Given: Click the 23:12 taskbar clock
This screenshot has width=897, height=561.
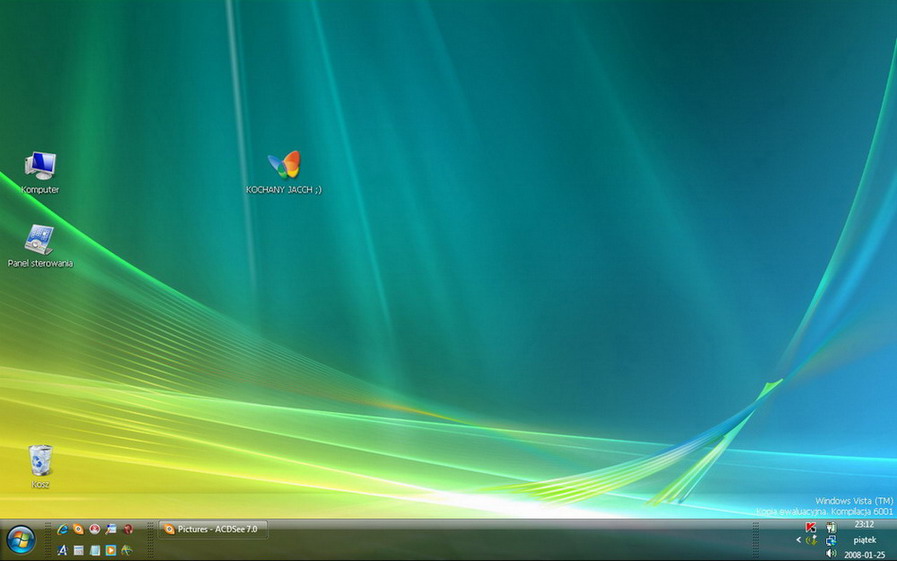Looking at the screenshot, I should pyautogui.click(x=864, y=524).
